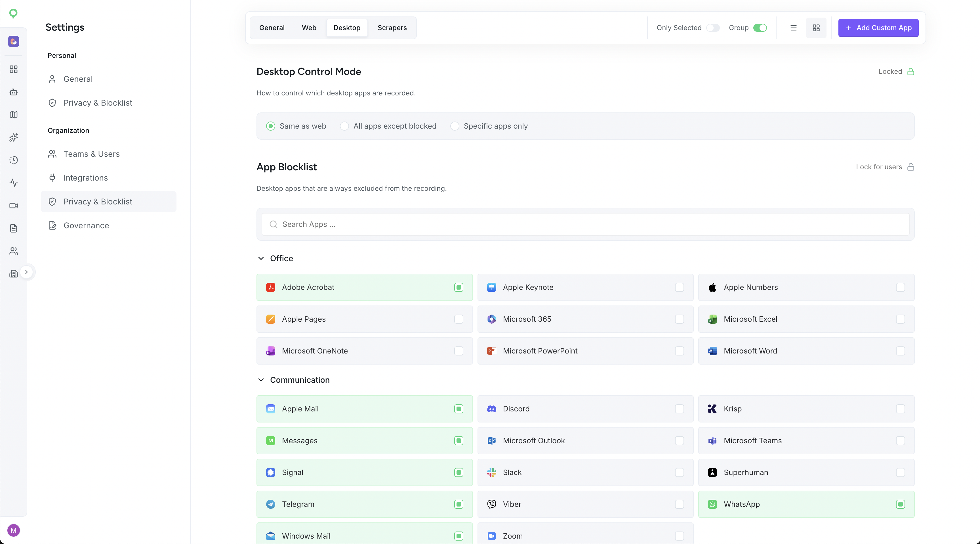
Task: Select the Apple Pages row
Action: (365, 319)
